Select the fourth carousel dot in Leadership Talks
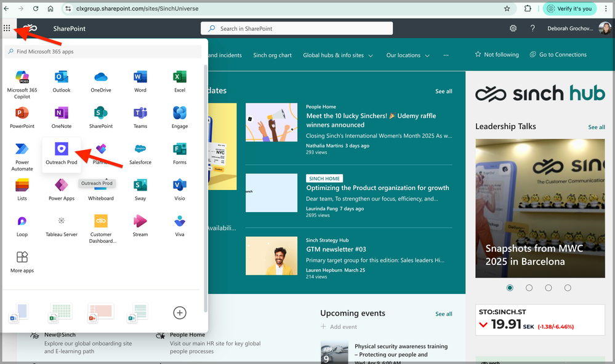Viewport: 615px width, 364px height. pyautogui.click(x=568, y=288)
